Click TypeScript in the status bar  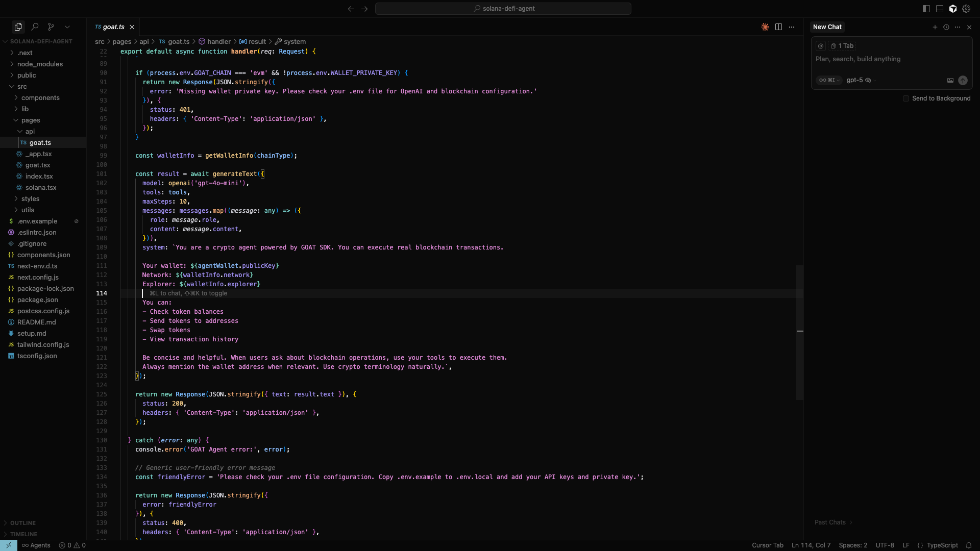coord(942,545)
